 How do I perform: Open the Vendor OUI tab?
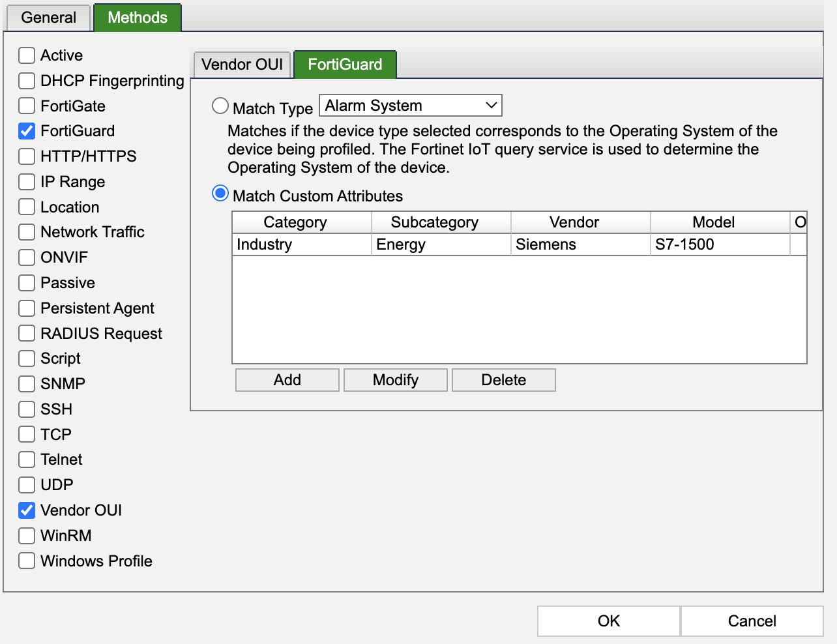[x=241, y=64]
